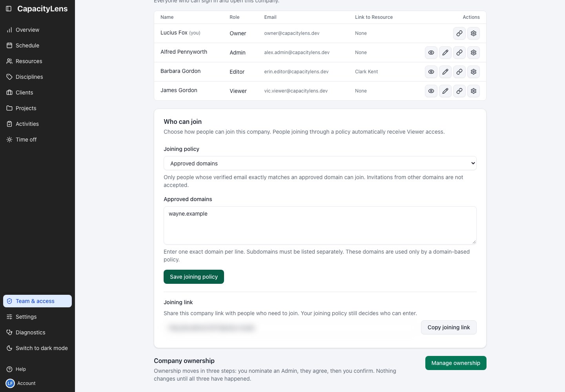Screen dimensions: 565x392
Task: Open settings gear for Alfred Pennyworth
Action: point(474,53)
